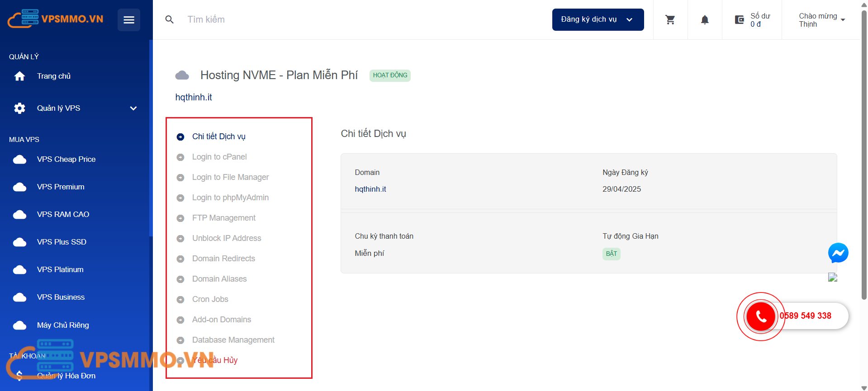
Task: Open the Messenger chat bubble
Action: click(838, 253)
